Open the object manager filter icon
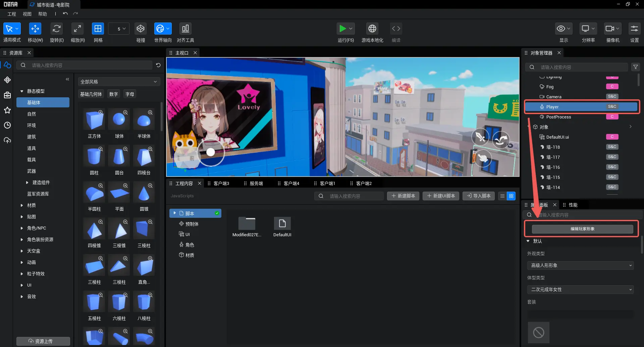This screenshot has width=644, height=347. pos(635,67)
